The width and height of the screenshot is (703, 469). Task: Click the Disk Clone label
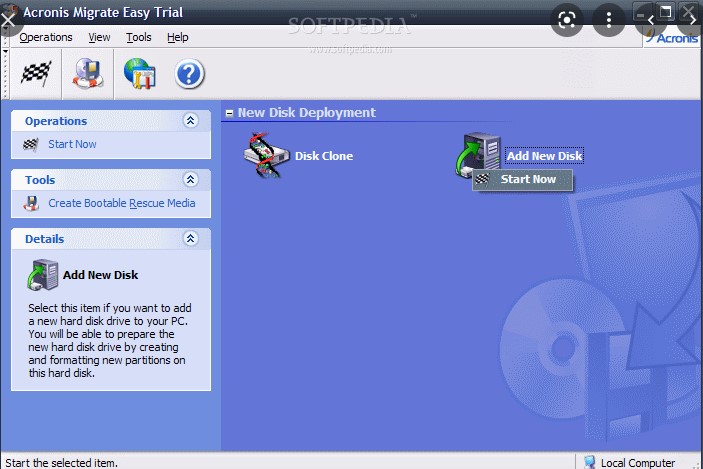click(x=324, y=156)
